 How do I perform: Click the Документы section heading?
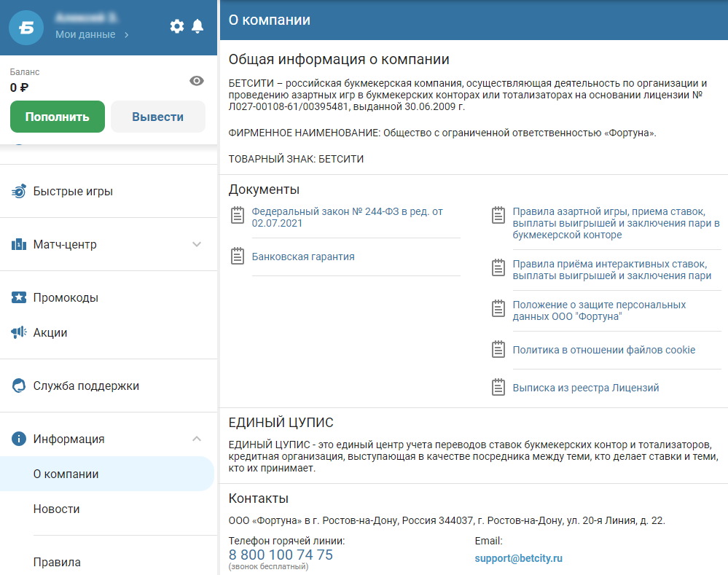click(x=264, y=189)
